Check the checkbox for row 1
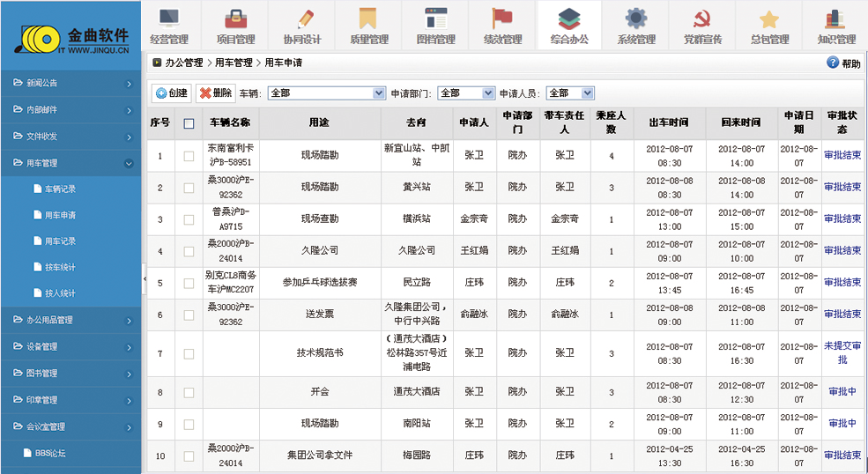 pyautogui.click(x=189, y=156)
